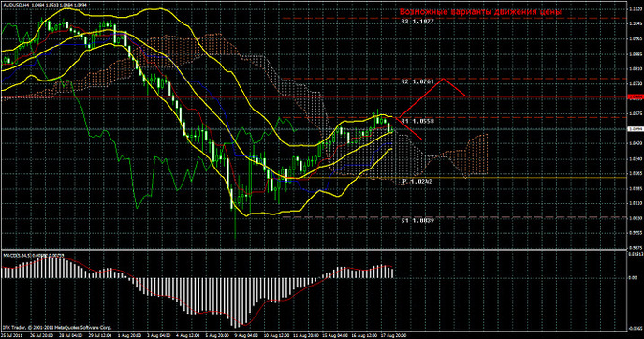Screen dimensions: 644x339
Task: Select the 1 Aug 20:00 time axis label
Action: [129, 335]
